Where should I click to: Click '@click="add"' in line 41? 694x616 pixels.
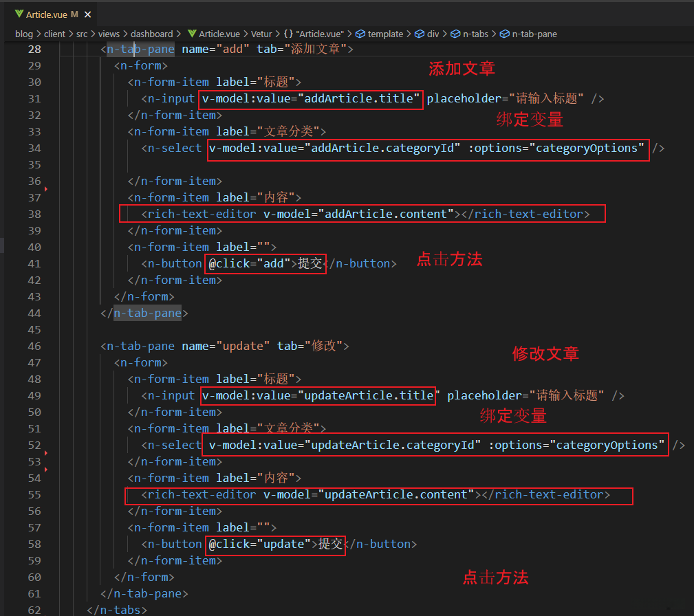250,264
